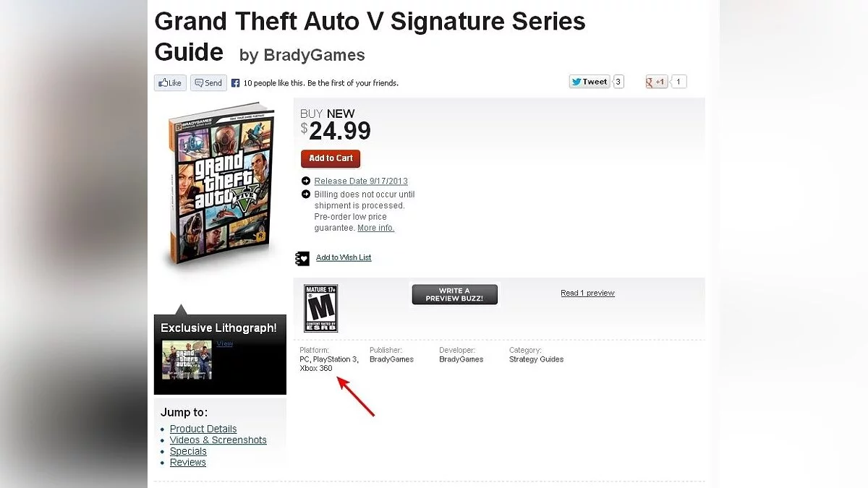This screenshot has width=868, height=488.
Task: Open the lithograph View link
Action: point(225,343)
